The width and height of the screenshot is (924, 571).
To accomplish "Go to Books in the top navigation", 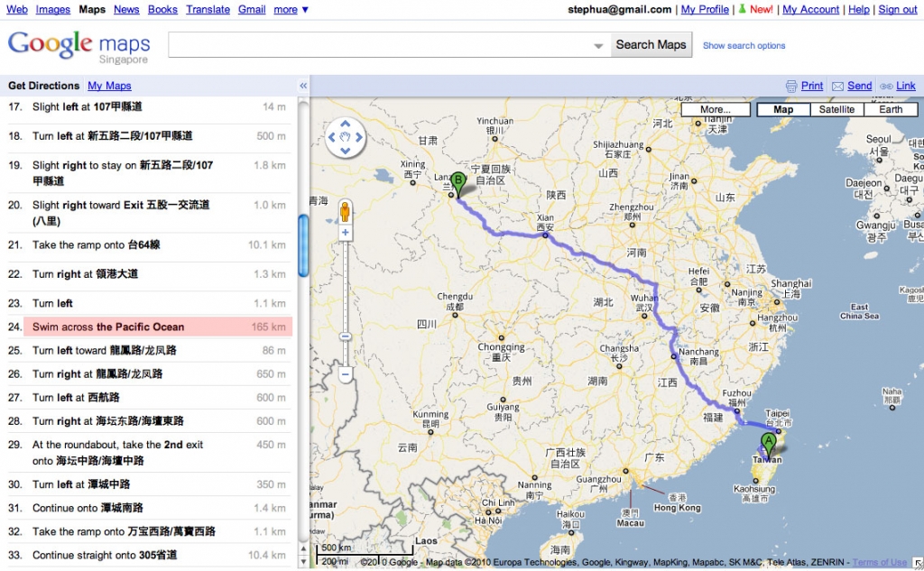I will click(x=162, y=9).
